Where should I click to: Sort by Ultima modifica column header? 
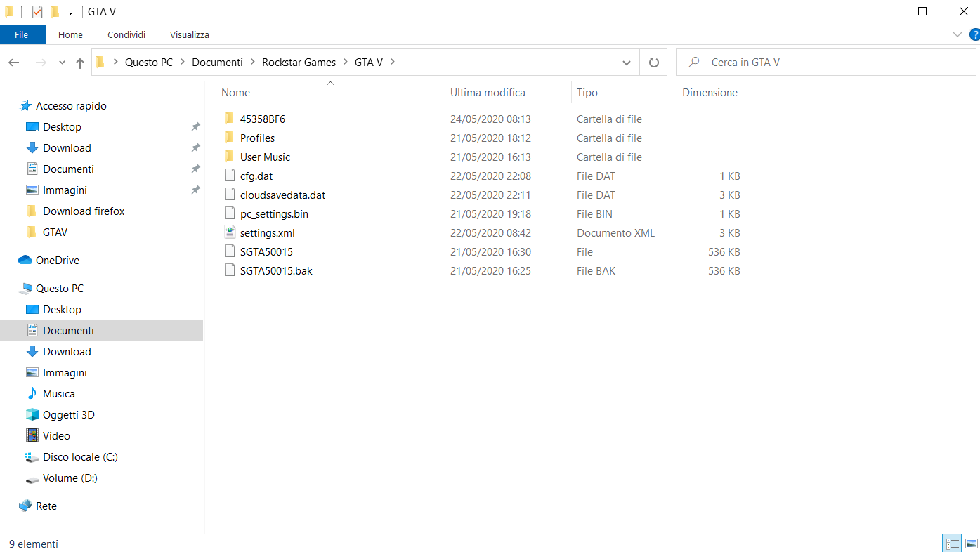[488, 93]
